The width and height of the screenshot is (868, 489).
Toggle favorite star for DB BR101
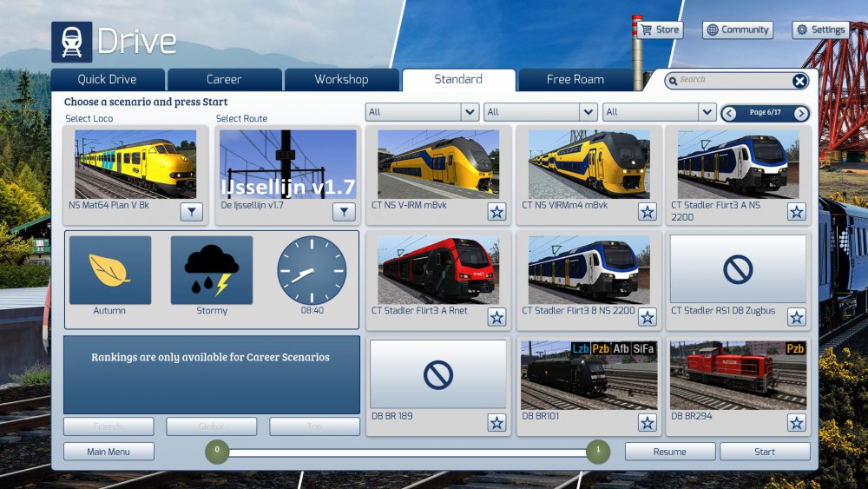[x=648, y=423]
